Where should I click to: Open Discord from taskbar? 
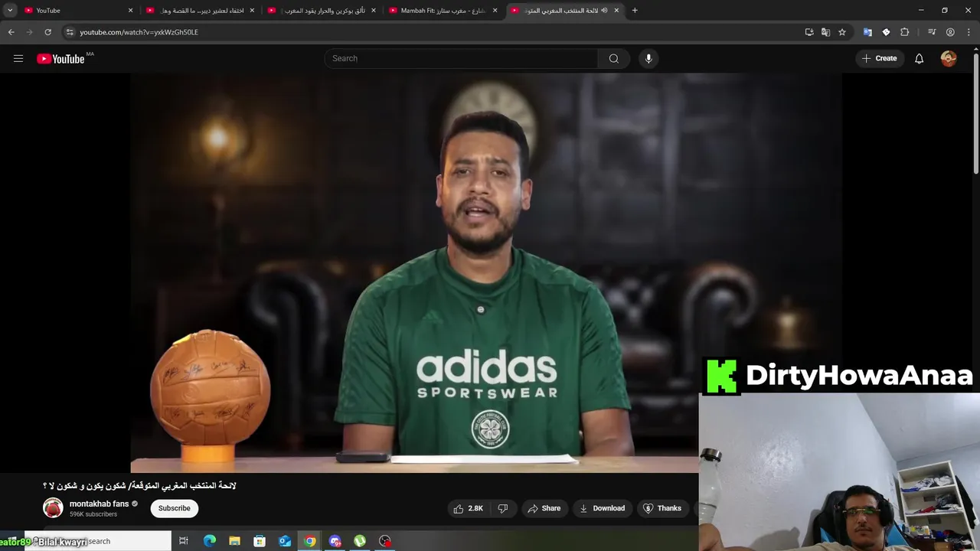point(335,541)
